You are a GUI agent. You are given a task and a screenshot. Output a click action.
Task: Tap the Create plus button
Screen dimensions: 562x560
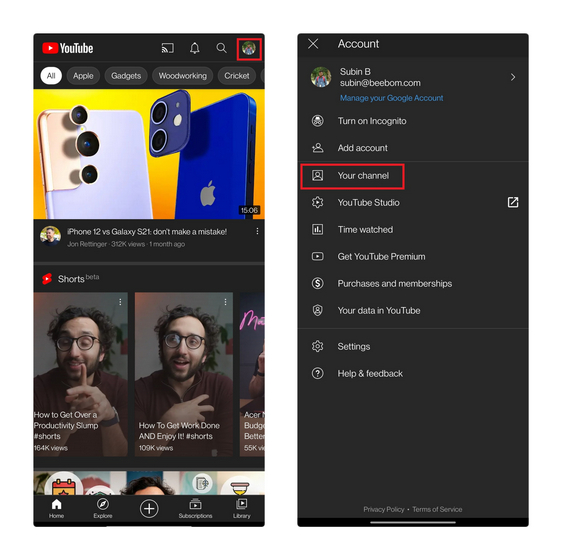(x=149, y=508)
